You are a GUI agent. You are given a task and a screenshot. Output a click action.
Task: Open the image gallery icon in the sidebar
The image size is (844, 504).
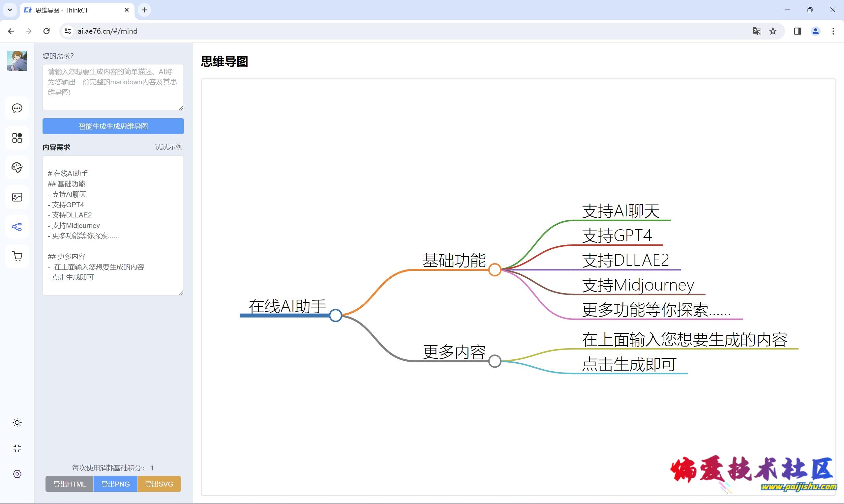tap(17, 197)
